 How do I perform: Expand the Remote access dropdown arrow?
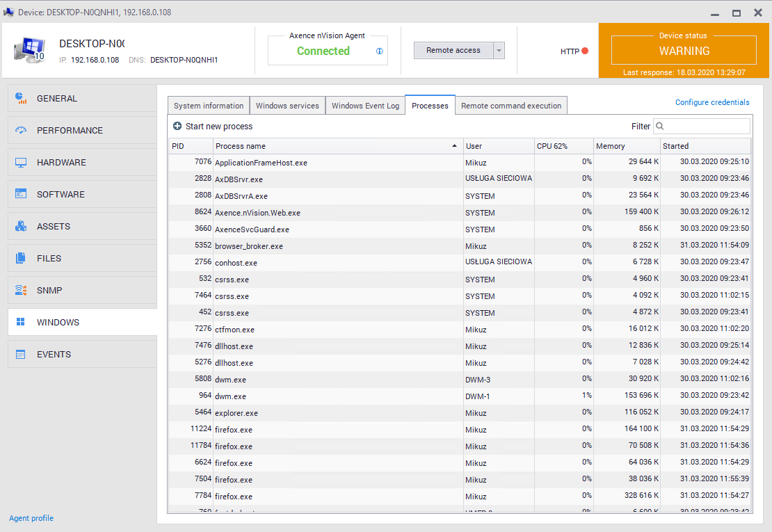(499, 50)
